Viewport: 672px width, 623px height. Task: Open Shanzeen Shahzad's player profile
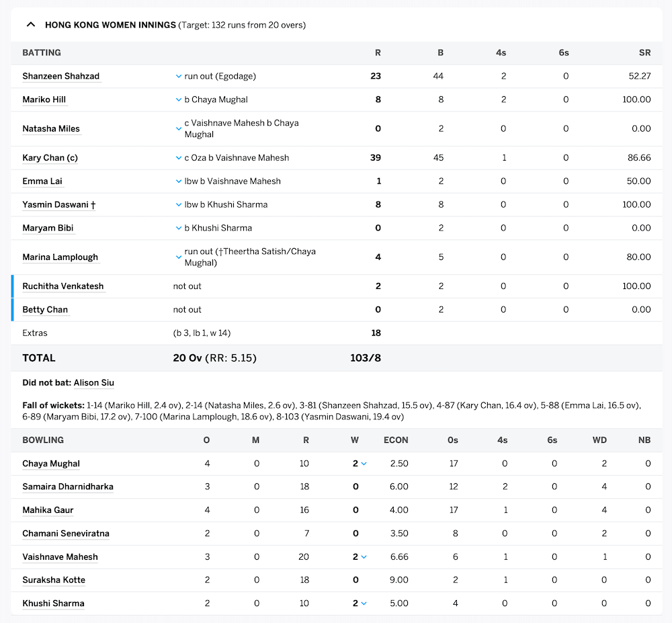[x=60, y=77]
